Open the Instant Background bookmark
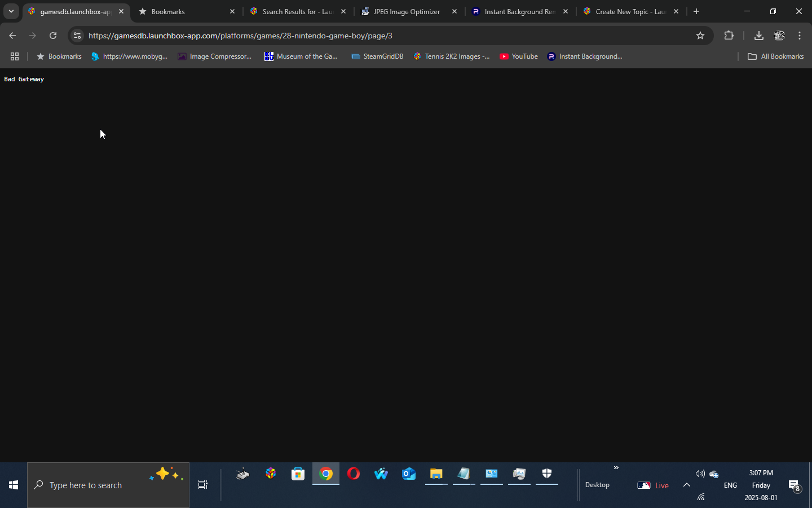 585,56
